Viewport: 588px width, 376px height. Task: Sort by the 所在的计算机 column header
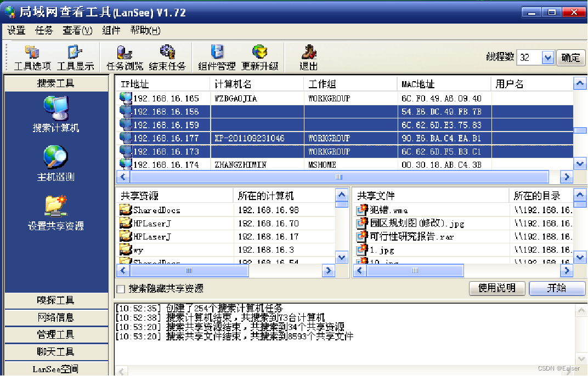coord(284,196)
